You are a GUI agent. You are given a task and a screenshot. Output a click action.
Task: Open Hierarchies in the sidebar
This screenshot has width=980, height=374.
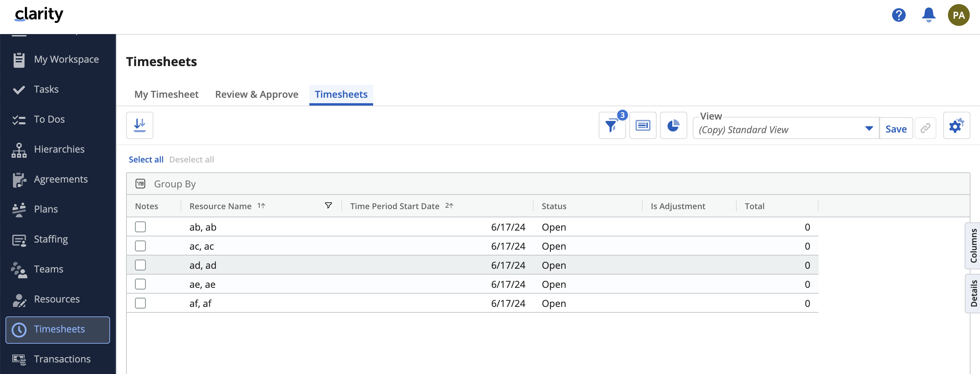(59, 149)
